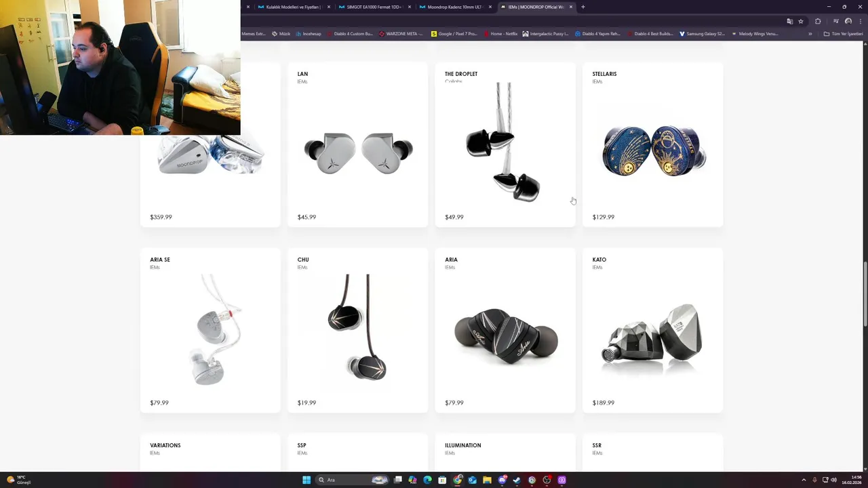Click the $129.99 price under STELLARIS
868x488 pixels.
[604, 217]
